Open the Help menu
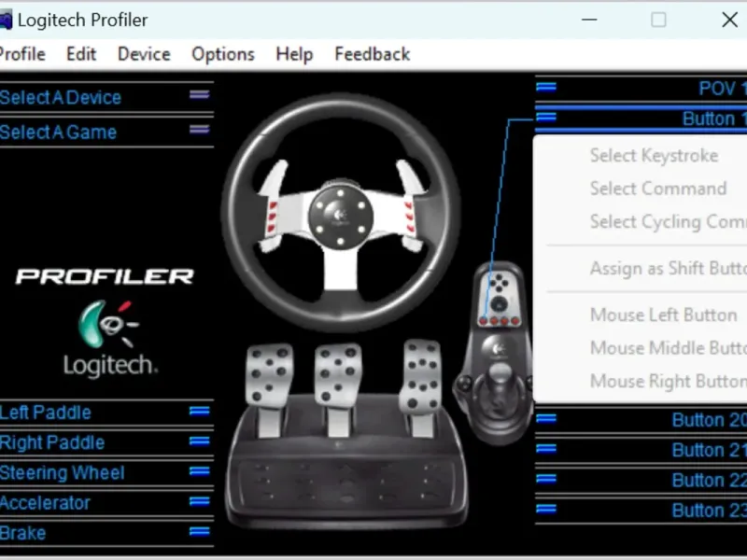This screenshot has height=560, width=747. tap(294, 54)
